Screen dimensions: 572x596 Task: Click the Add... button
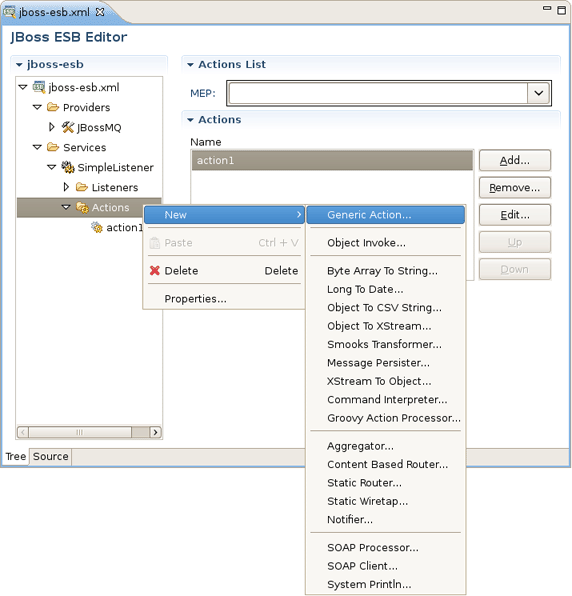pyautogui.click(x=515, y=160)
